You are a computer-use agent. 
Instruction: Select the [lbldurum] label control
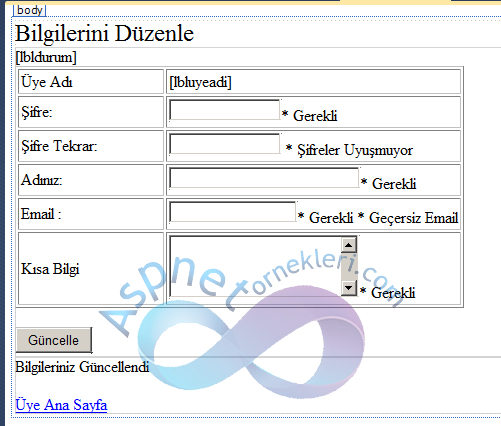[46, 57]
